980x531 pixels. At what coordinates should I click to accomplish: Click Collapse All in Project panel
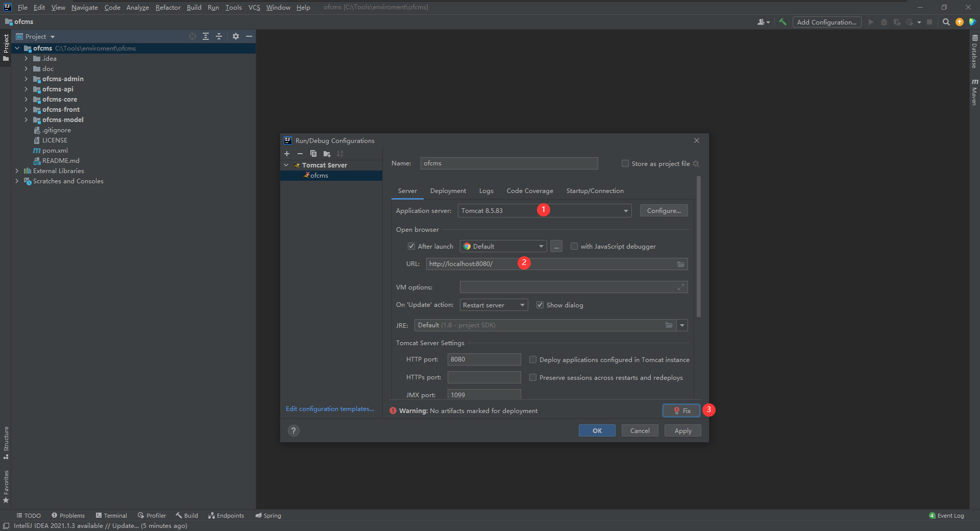219,36
